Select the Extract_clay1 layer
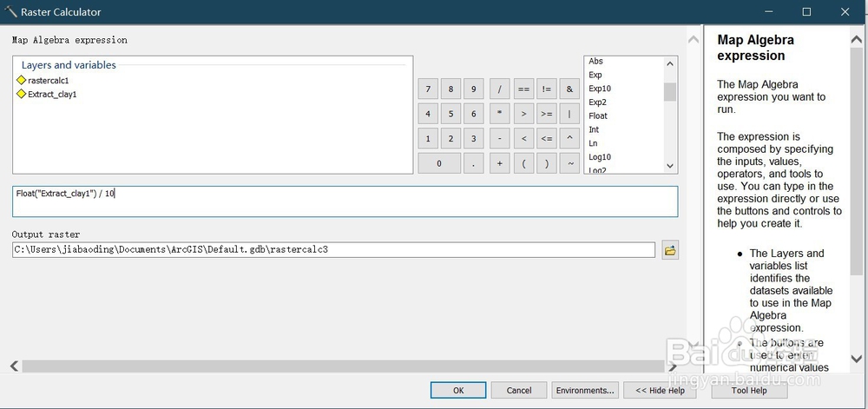 click(52, 94)
